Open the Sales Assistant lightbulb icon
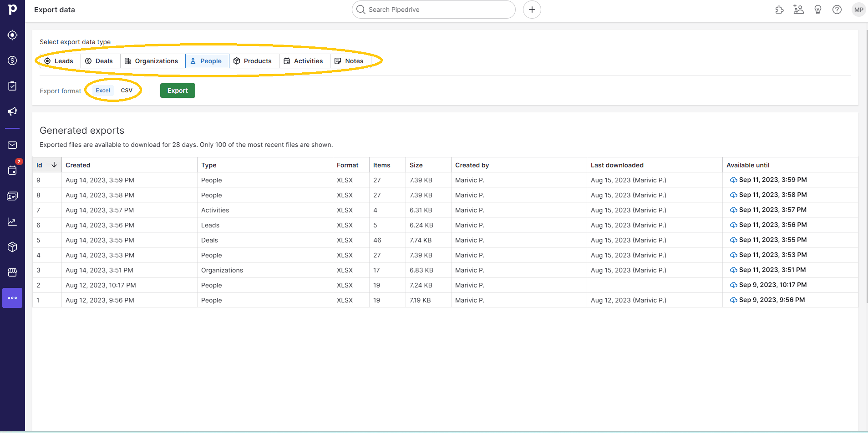 click(x=818, y=10)
